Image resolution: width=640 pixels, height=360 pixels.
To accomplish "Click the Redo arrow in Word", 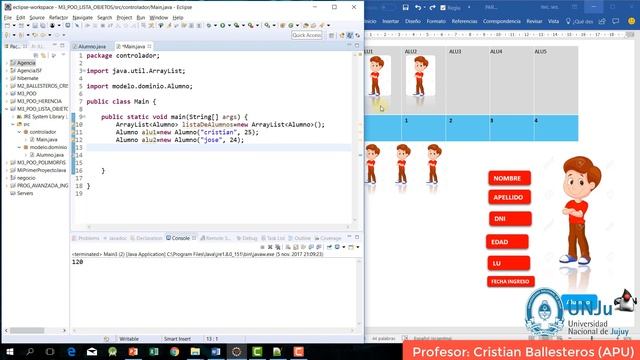I will 432,7.
